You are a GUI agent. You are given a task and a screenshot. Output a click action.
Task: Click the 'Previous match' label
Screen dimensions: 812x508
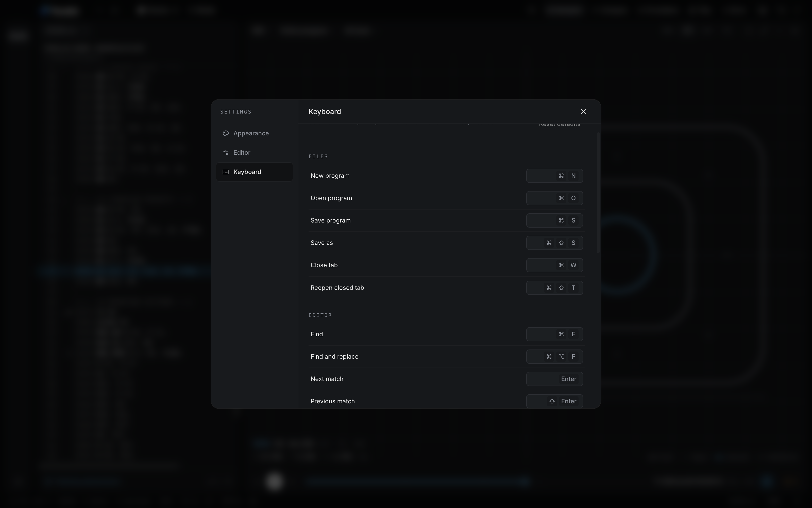pos(332,401)
